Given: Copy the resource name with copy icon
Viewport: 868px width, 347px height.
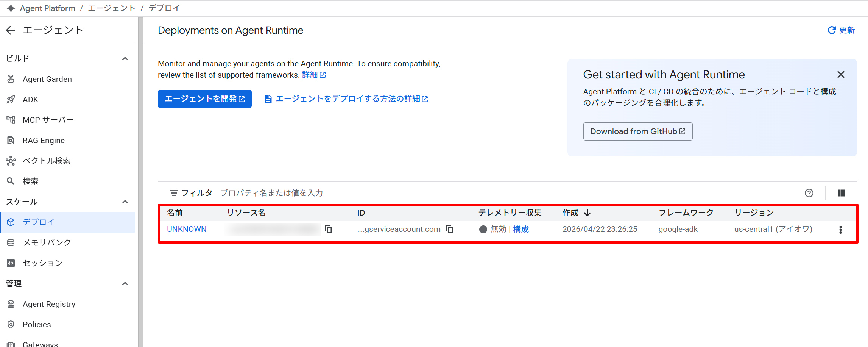Looking at the screenshot, I should pos(329,229).
